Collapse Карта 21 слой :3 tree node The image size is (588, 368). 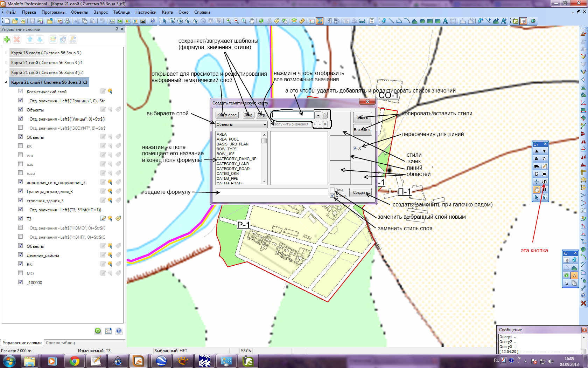pos(6,82)
